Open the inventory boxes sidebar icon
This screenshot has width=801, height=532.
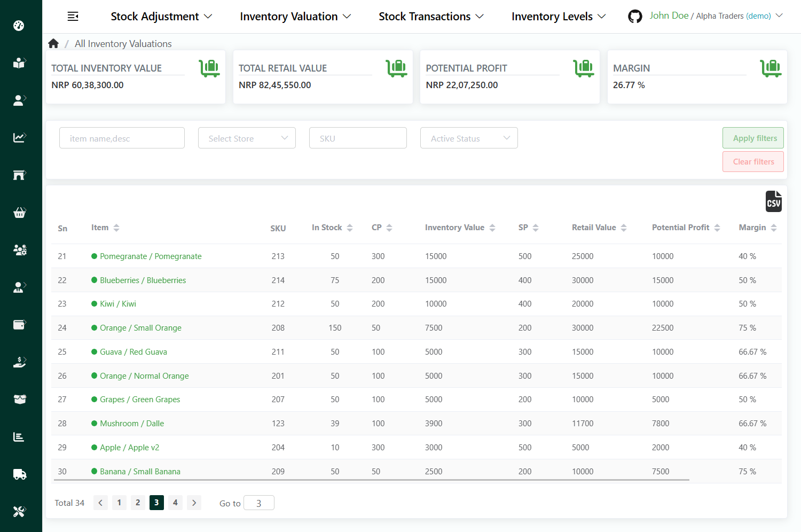(19, 63)
